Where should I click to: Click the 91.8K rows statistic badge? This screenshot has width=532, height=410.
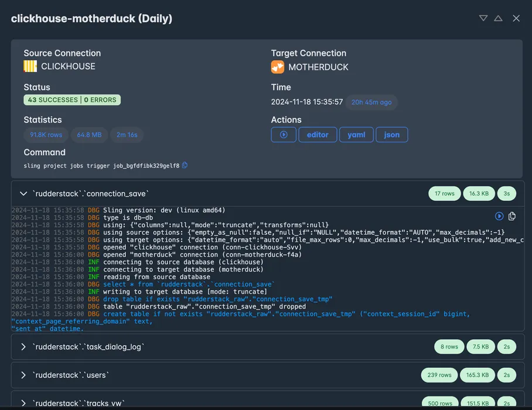pos(46,135)
